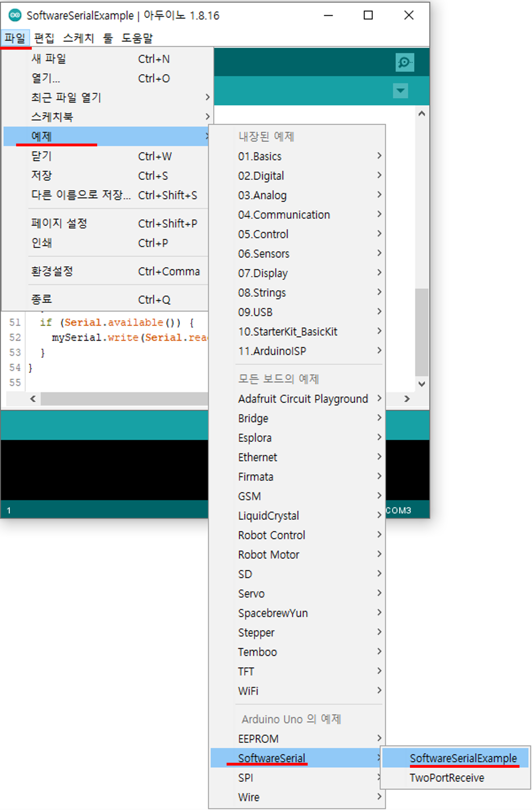Open the 도움말 help menu
The height and width of the screenshot is (810, 532).
point(137,38)
